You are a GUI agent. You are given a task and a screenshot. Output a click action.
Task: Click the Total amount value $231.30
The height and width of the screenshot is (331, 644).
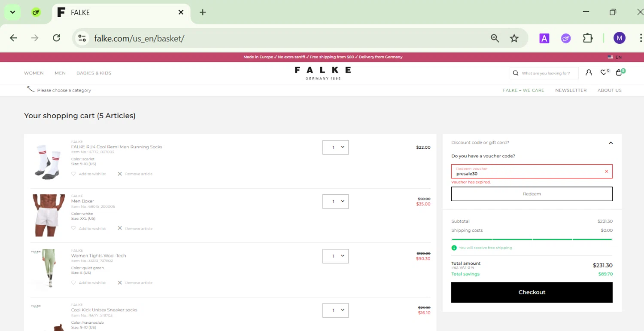pyautogui.click(x=602, y=266)
